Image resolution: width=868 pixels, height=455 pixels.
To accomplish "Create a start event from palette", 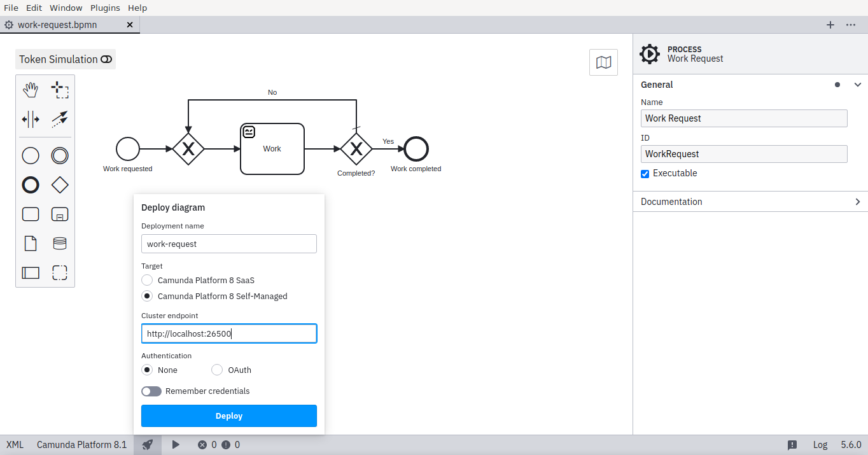I will pyautogui.click(x=31, y=155).
